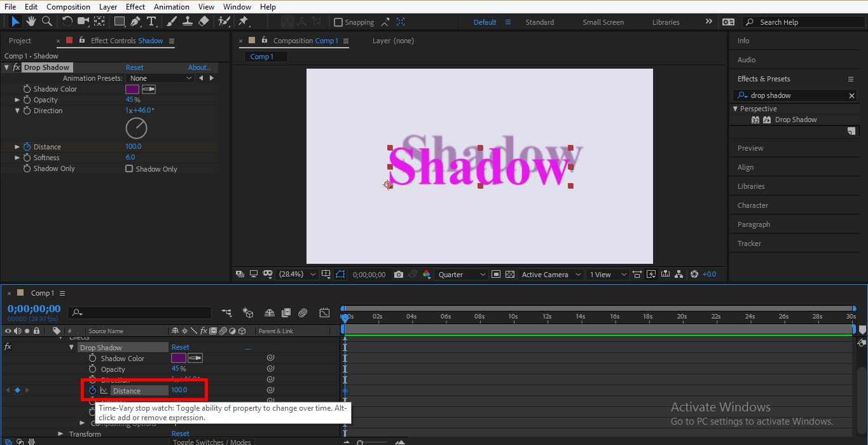Open the Animation Presets dropdown
The image size is (868, 445).
160,78
